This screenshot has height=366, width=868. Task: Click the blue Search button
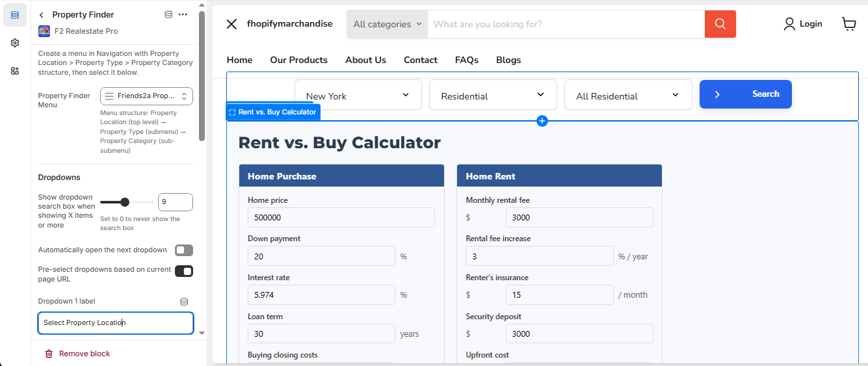[x=745, y=94]
